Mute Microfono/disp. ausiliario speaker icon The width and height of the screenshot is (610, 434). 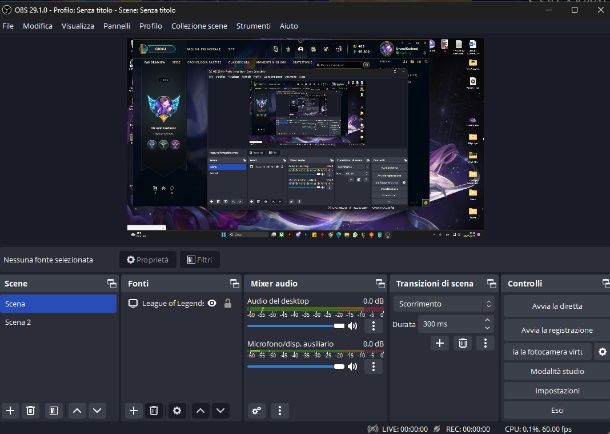pos(352,366)
